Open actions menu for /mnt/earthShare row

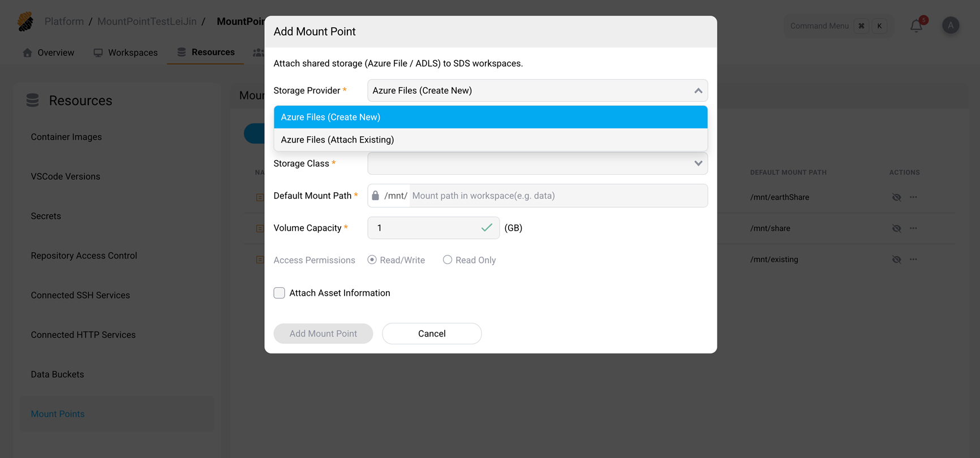pos(913,197)
